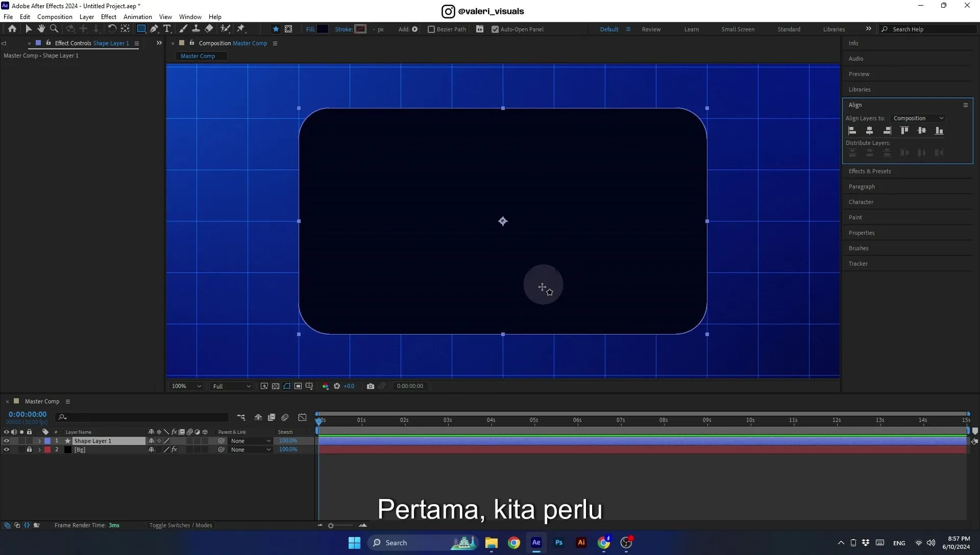Select the Eraser tool

tap(209, 29)
